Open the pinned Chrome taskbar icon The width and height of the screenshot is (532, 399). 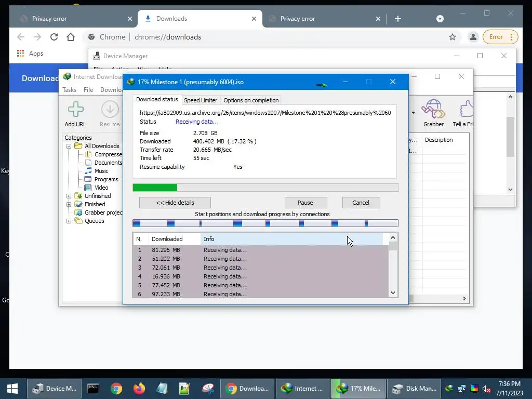point(116,389)
